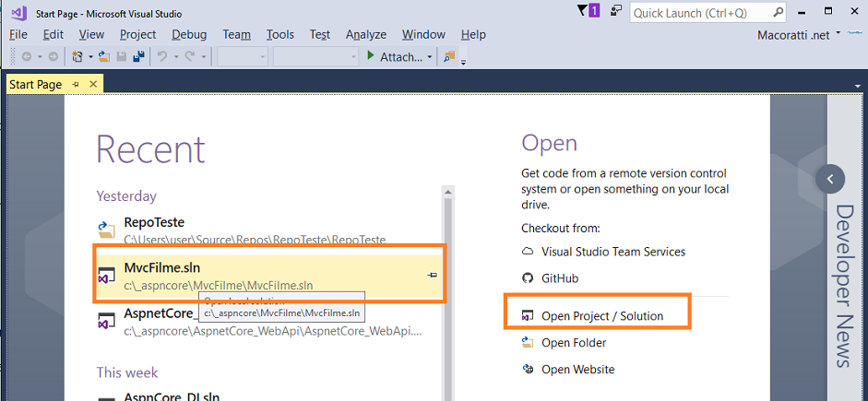This screenshot has width=868, height=401.
Task: Open the Analyze menu
Action: pyautogui.click(x=366, y=34)
